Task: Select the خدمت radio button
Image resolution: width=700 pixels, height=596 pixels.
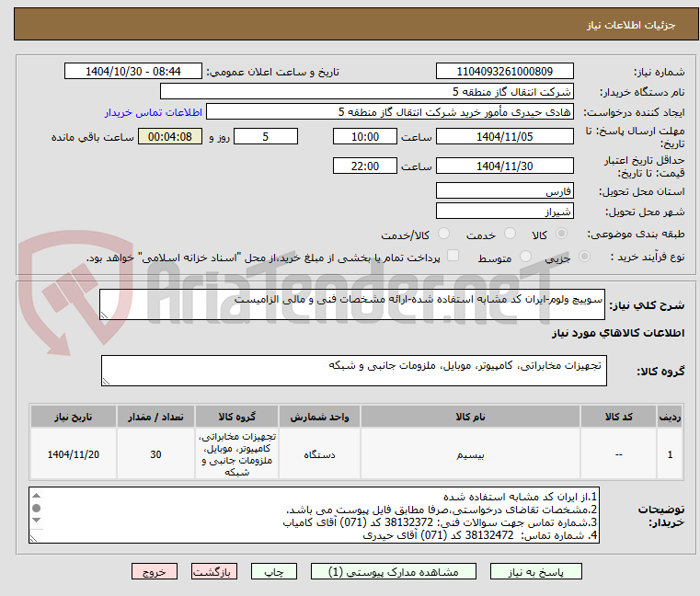Action: point(510,234)
